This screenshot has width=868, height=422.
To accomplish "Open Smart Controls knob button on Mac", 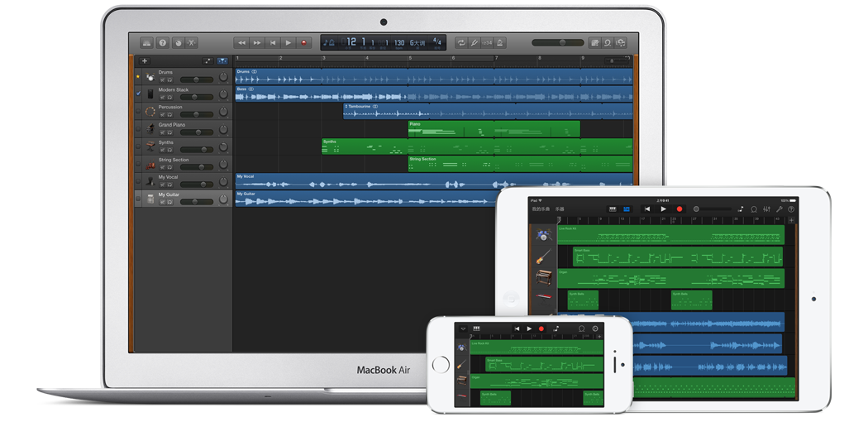I will pos(178,43).
